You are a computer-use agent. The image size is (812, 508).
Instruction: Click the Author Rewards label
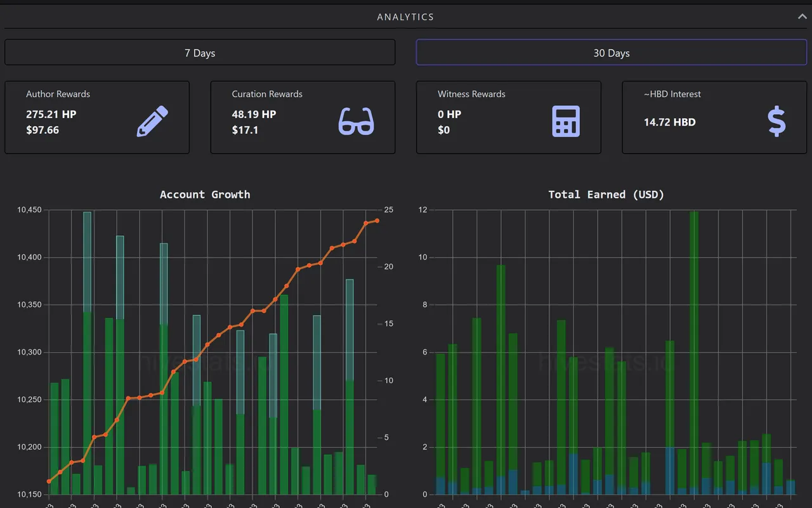coord(58,94)
